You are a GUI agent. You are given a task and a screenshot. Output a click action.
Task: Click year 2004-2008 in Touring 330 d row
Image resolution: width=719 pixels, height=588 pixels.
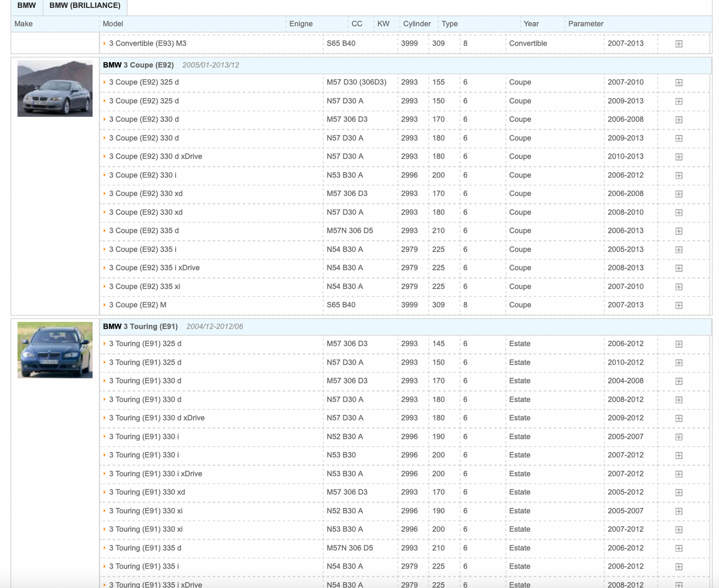[x=625, y=381]
